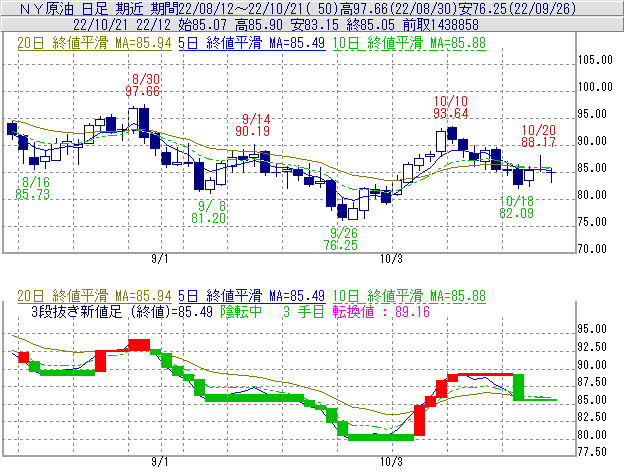624x475 pixels.
Task: Click the 9/8 81.20 low label
Action: (x=209, y=212)
